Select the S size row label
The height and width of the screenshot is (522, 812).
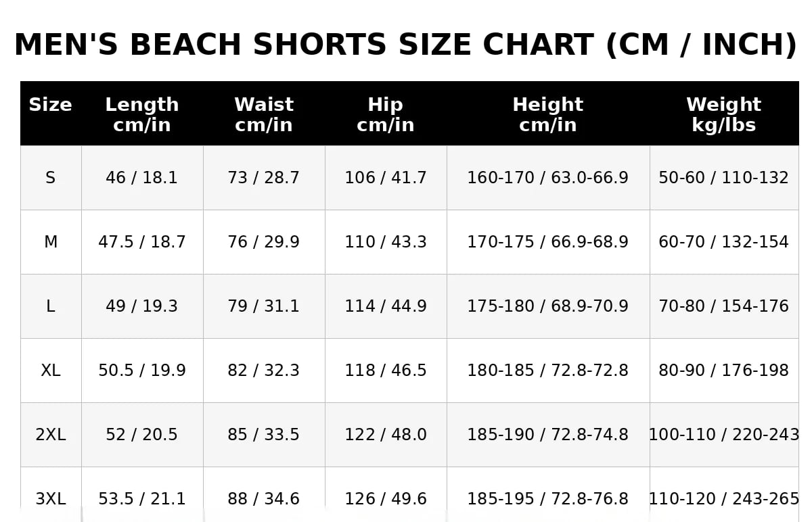[51, 178]
